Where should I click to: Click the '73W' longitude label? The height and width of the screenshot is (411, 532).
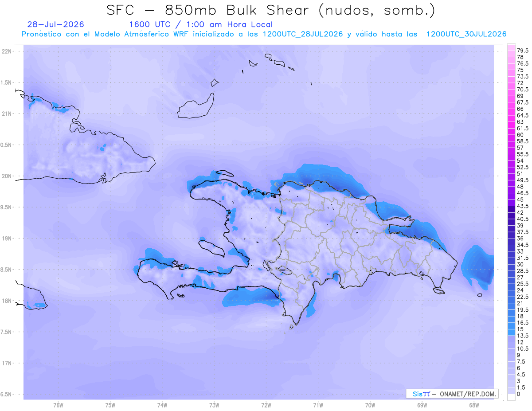pos(214,405)
